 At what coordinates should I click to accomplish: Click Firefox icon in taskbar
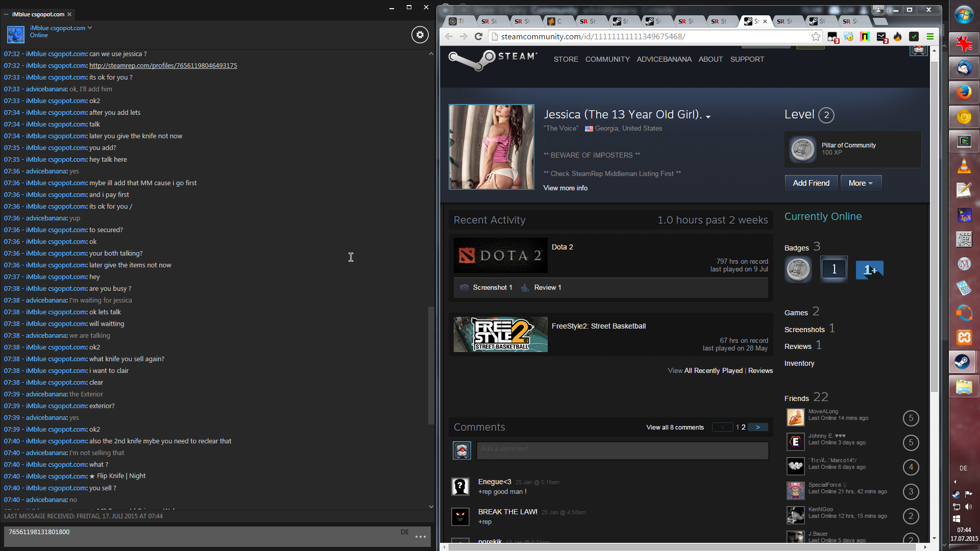(964, 92)
